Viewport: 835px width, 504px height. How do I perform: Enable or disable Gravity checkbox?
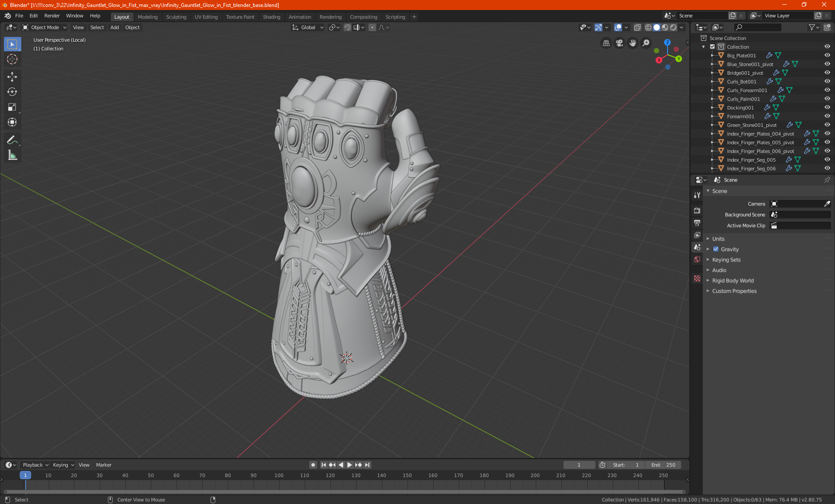pos(716,249)
